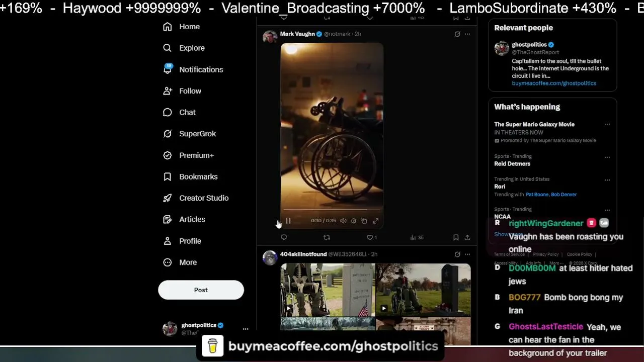Enable picture-in-picture for the video
The image size is (644, 362).
pos(364,221)
